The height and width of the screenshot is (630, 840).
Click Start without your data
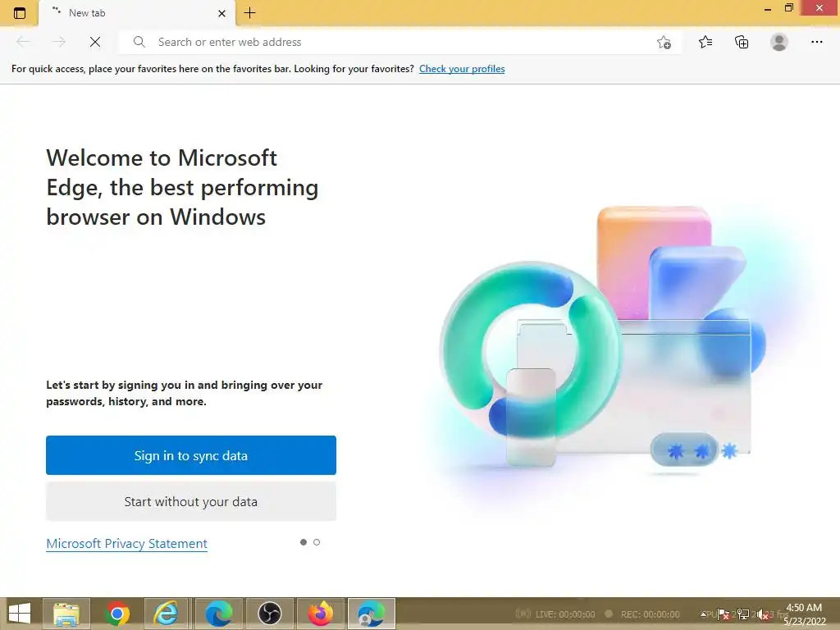[x=190, y=501]
